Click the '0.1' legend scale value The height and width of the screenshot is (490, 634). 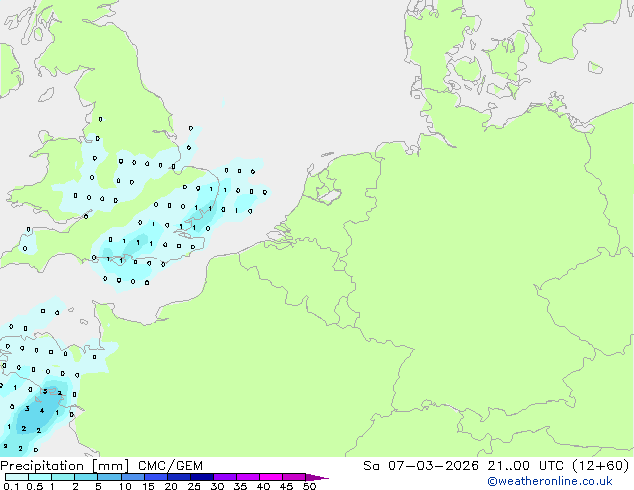(11, 486)
